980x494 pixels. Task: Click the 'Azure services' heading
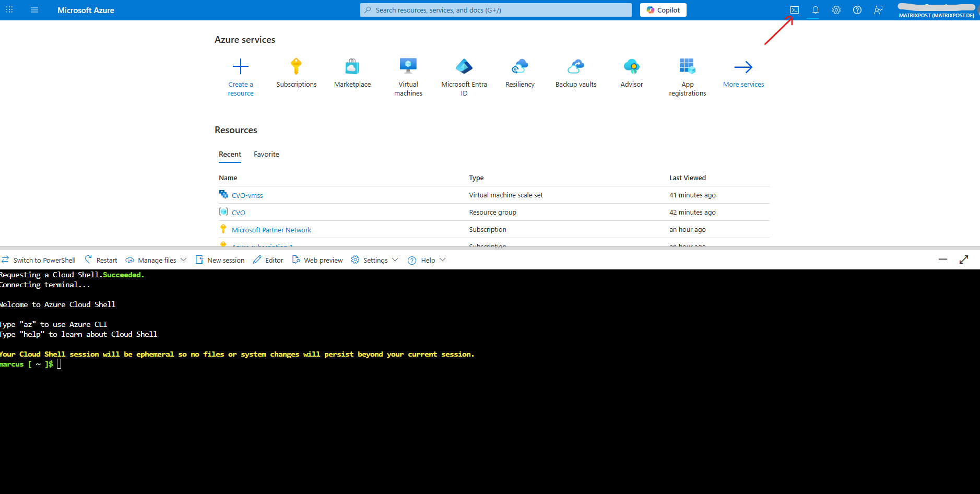tap(245, 40)
